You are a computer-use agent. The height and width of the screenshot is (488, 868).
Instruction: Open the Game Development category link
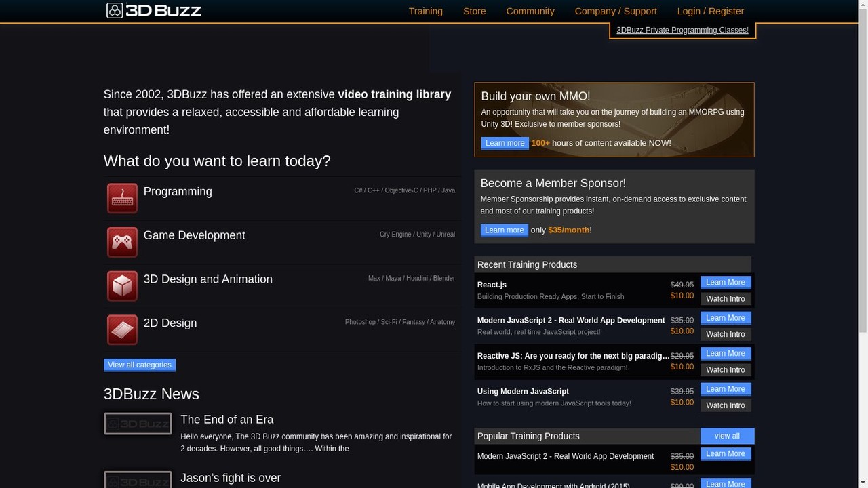[195, 235]
